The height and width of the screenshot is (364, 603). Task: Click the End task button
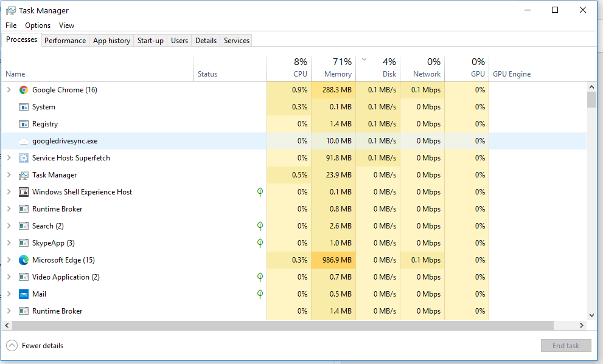(x=566, y=345)
